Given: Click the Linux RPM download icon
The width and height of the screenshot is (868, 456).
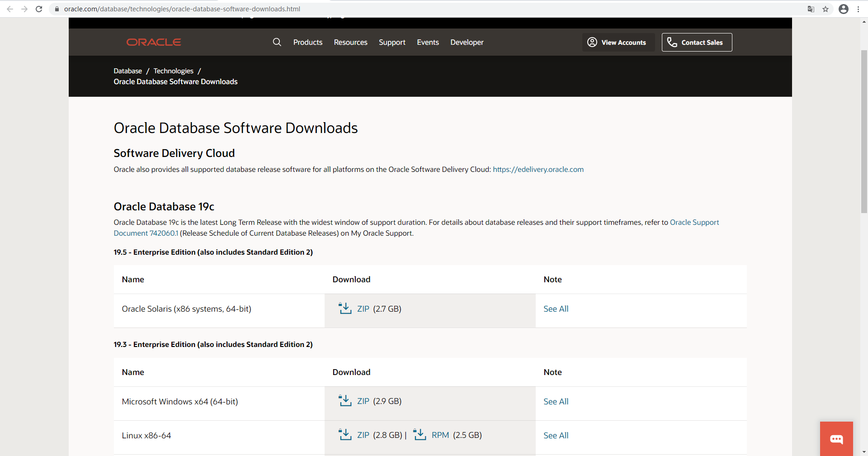Looking at the screenshot, I should click(420, 435).
